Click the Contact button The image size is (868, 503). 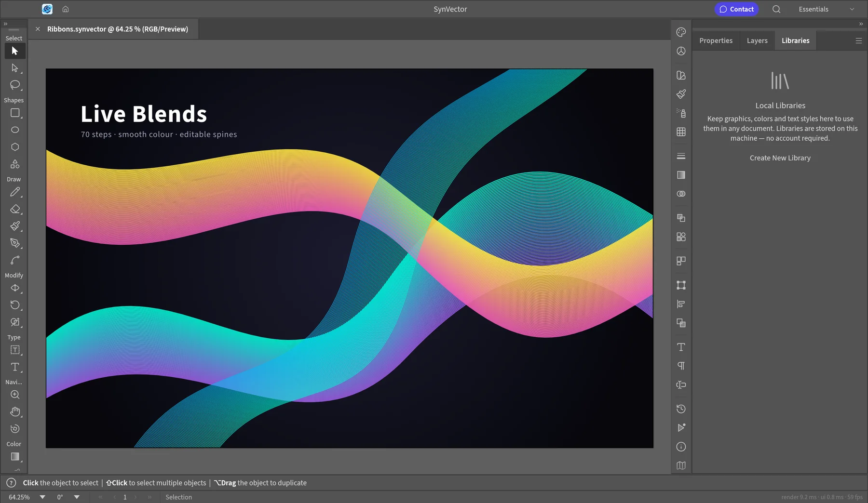(736, 9)
